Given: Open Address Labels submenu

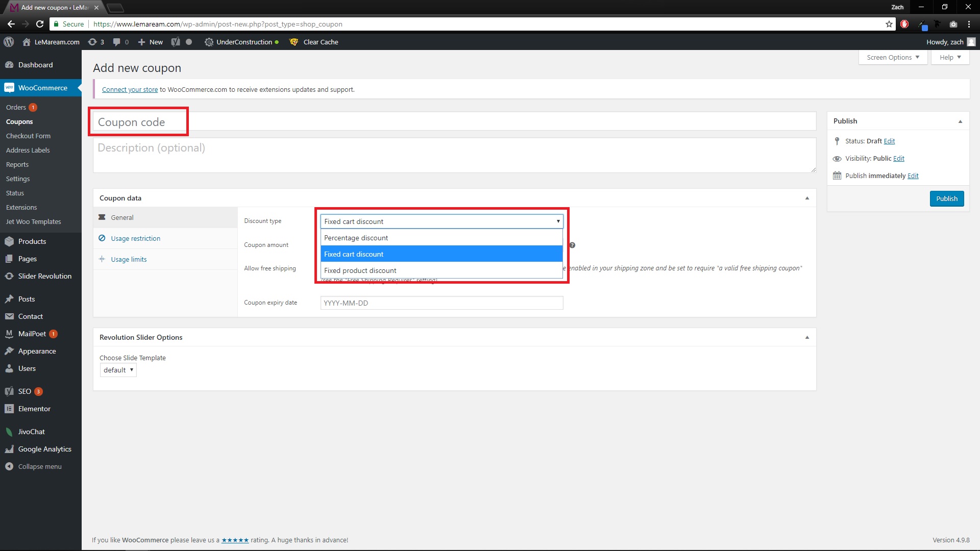Looking at the screenshot, I should 28,150.
